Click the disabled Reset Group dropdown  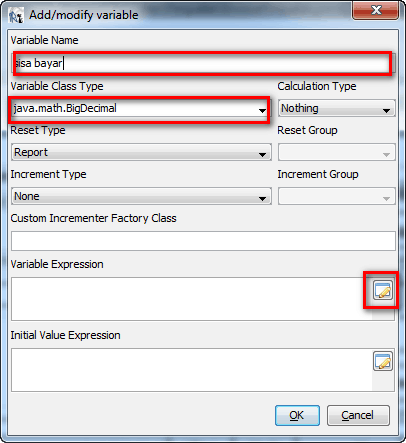point(337,152)
